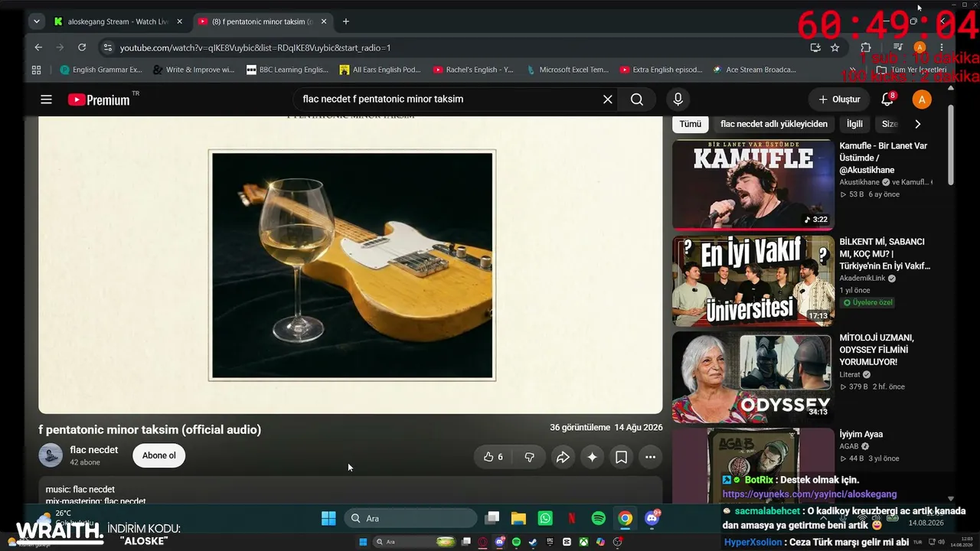Open the English Grammar Ex... bookmark
Image resolution: width=980 pixels, height=551 pixels.
[101, 70]
